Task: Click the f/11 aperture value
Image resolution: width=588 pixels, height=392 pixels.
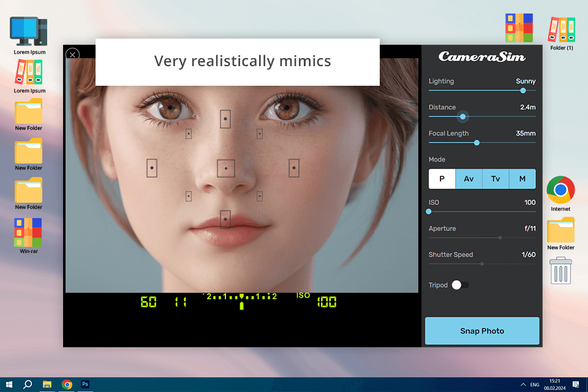Action: (530, 228)
